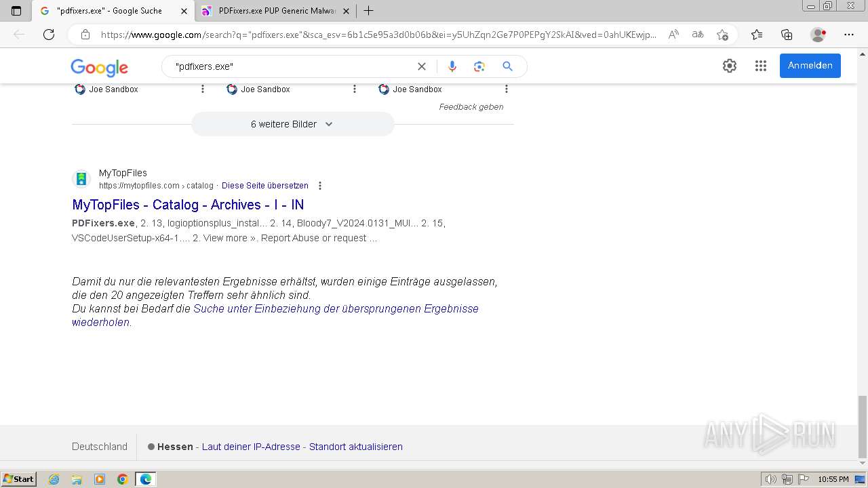Close the "pdfixers.exe" Google Suche tab

pyautogui.click(x=184, y=11)
